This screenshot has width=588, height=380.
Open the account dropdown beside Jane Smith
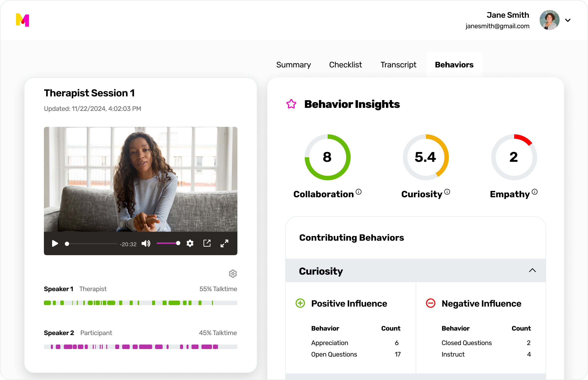[x=568, y=20]
